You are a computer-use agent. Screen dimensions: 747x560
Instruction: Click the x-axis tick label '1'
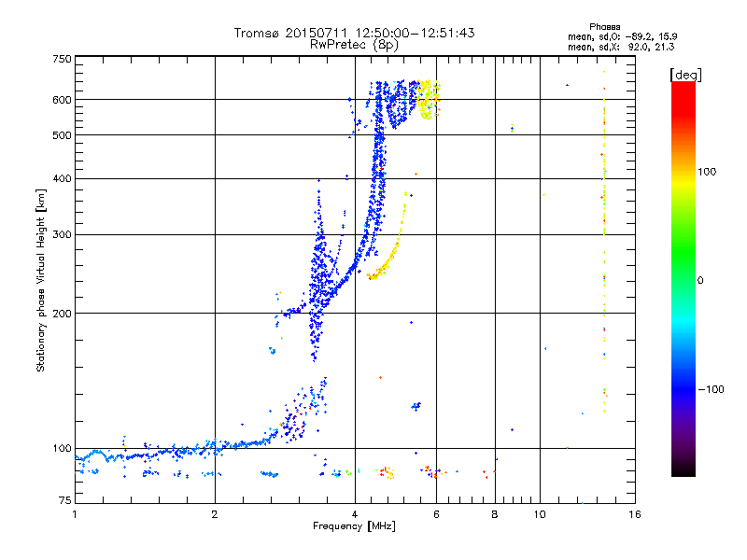coord(75,514)
